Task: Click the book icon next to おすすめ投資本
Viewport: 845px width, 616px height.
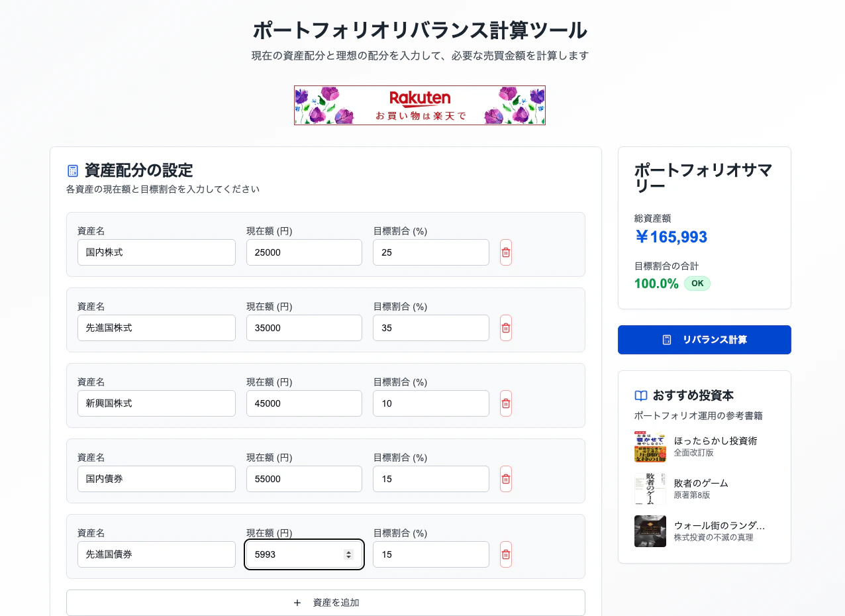Action: (x=640, y=395)
